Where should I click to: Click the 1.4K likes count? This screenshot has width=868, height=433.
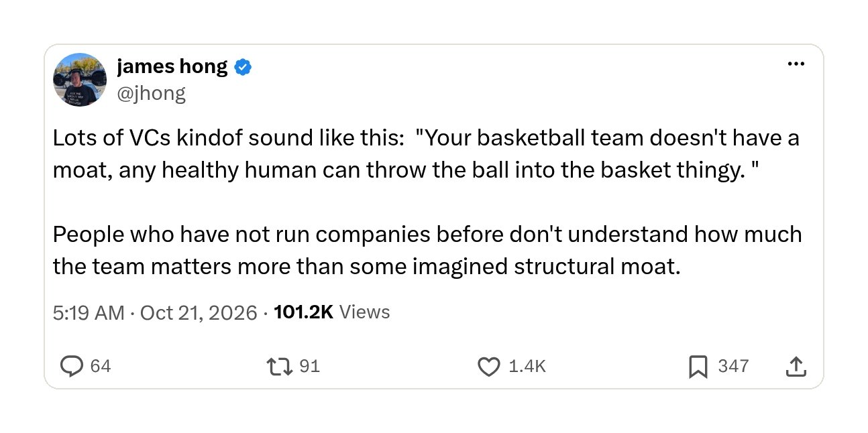527,366
